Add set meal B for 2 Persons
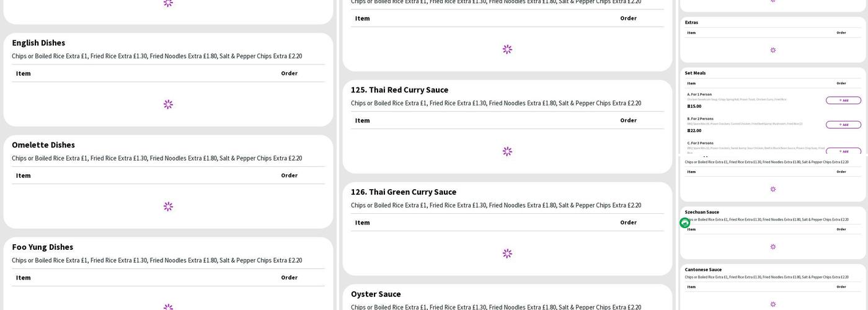 pos(843,125)
